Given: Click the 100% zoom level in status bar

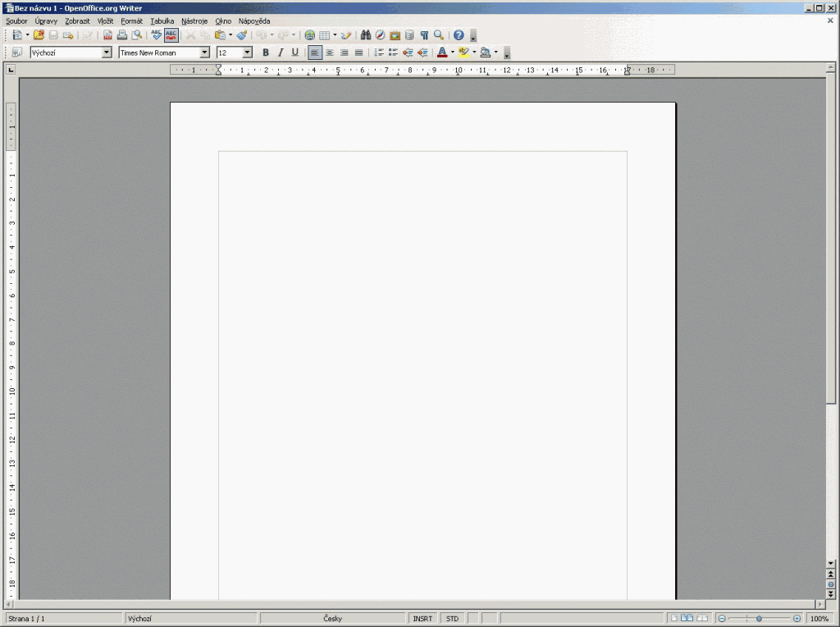Looking at the screenshot, I should pyautogui.click(x=819, y=619).
